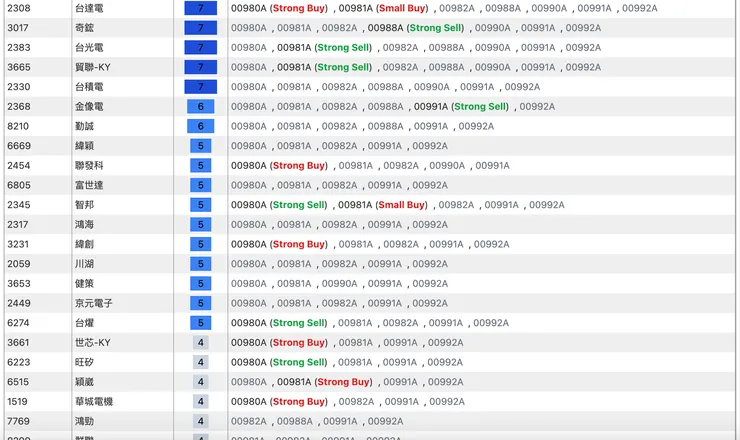Click the count badge 6 in the 2368 row

tap(201, 107)
